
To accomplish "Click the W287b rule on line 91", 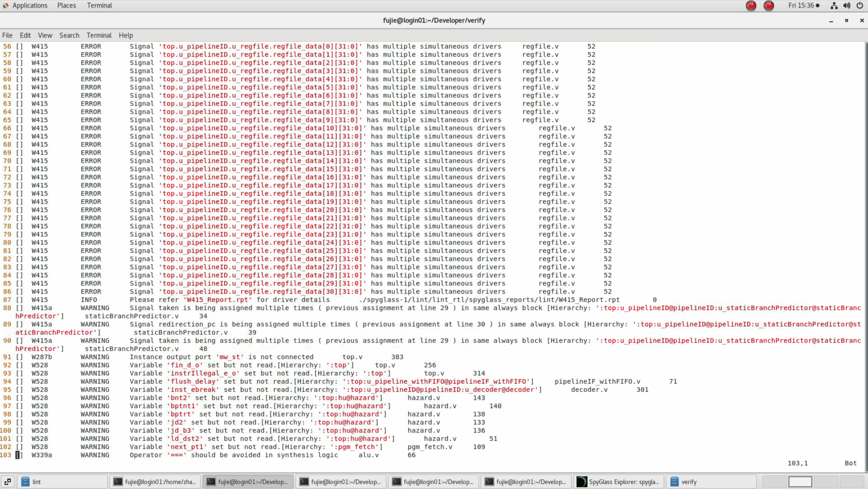I will [x=42, y=357].
